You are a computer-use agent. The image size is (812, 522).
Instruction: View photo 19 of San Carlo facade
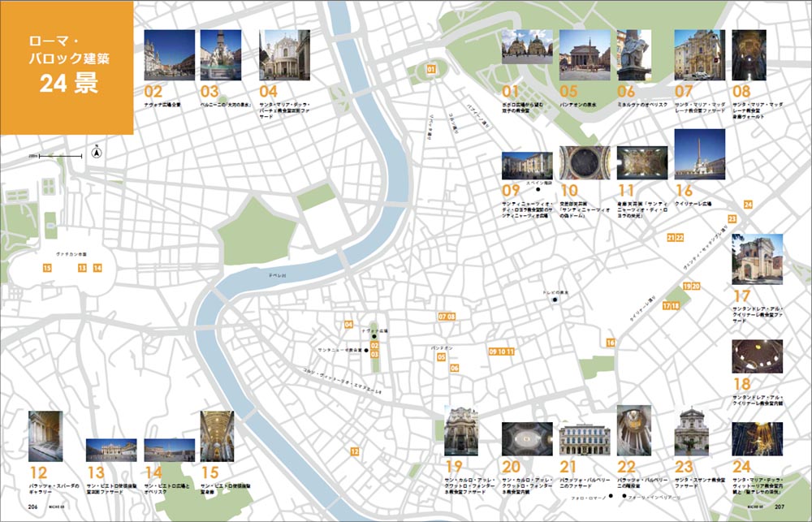461,431
